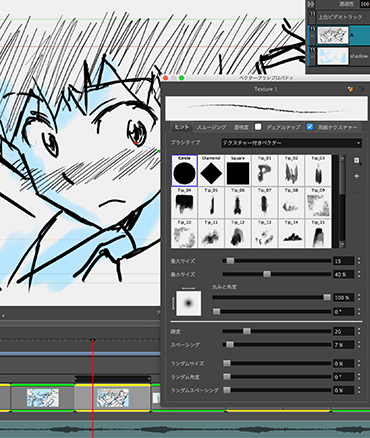Image resolution: width=370 pixels, height=438 pixels.
Task: Collapse the layer panel double-arrow
Action: click(311, 4)
